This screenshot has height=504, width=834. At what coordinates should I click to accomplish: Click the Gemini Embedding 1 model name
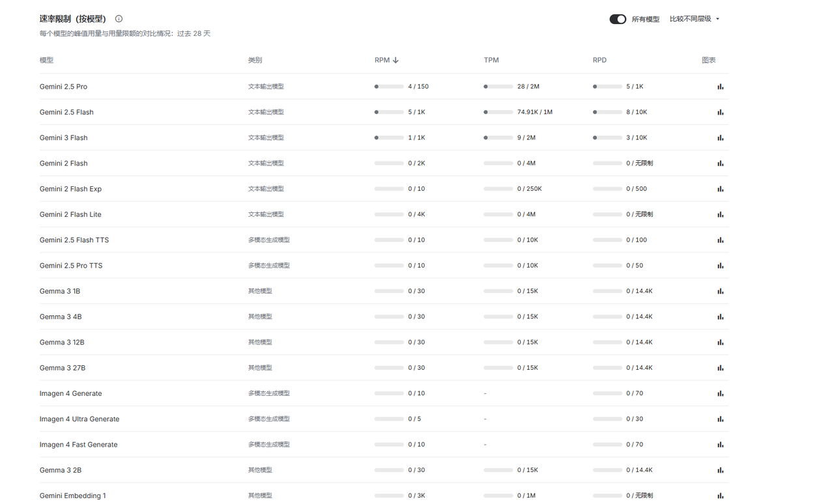point(72,496)
